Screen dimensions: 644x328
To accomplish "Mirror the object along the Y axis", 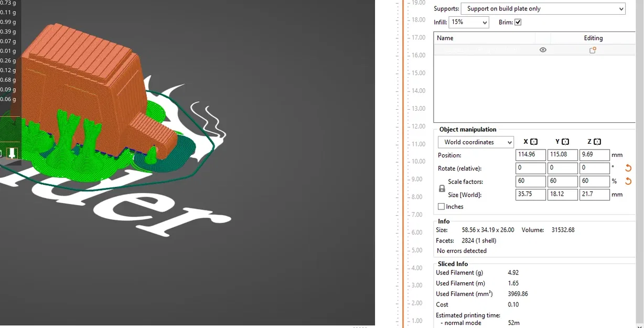I will 565,142.
